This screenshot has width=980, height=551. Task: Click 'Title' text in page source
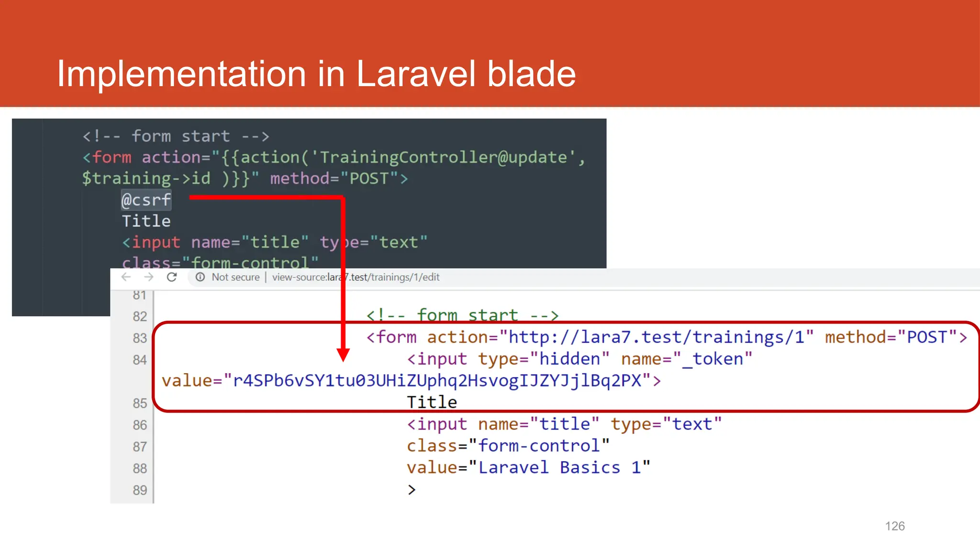pyautogui.click(x=432, y=402)
